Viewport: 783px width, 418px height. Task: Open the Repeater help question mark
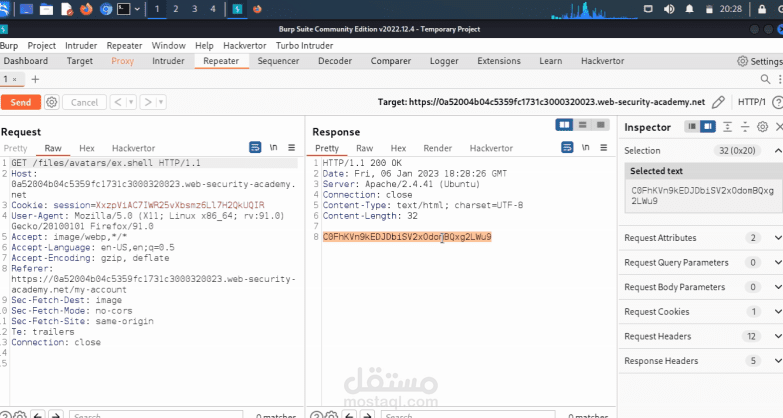(x=777, y=102)
